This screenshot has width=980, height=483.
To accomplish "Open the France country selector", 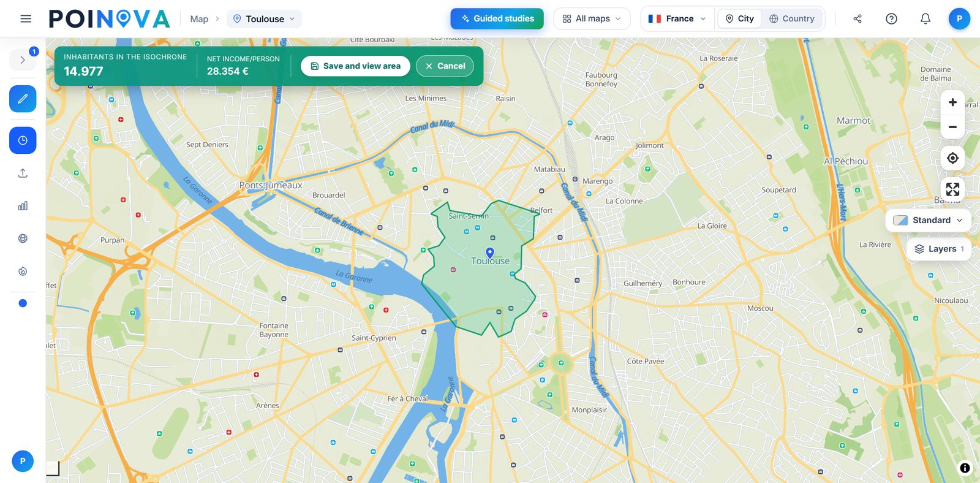I will pyautogui.click(x=677, y=19).
